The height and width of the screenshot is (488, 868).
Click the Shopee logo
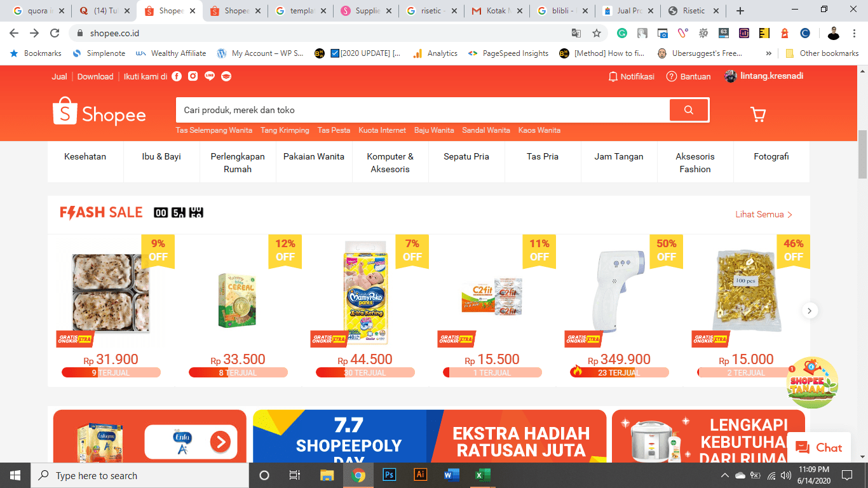[99, 111]
